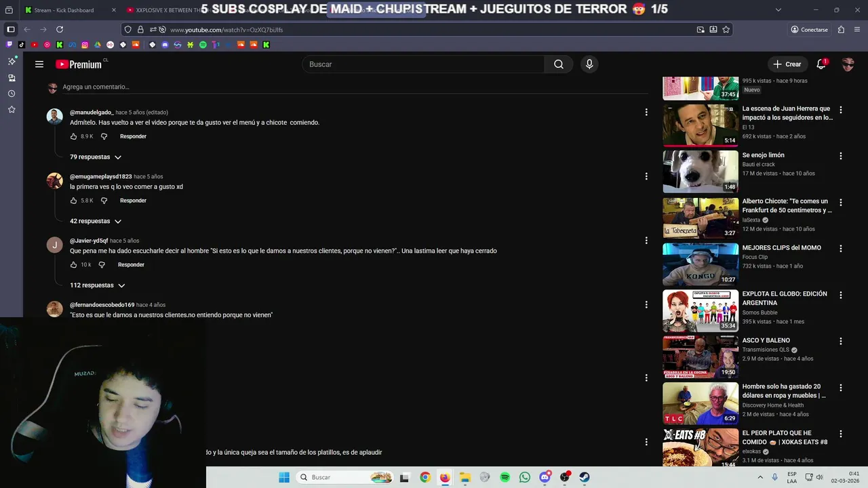Open the Spotify bookmark icon
The height and width of the screenshot is (488, 868).
(x=203, y=45)
